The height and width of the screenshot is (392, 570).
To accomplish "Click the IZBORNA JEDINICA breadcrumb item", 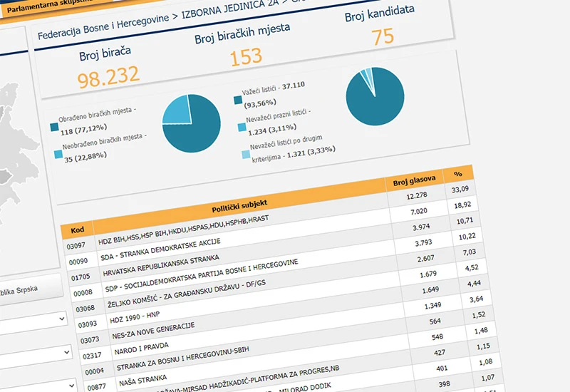I will 229,9.
